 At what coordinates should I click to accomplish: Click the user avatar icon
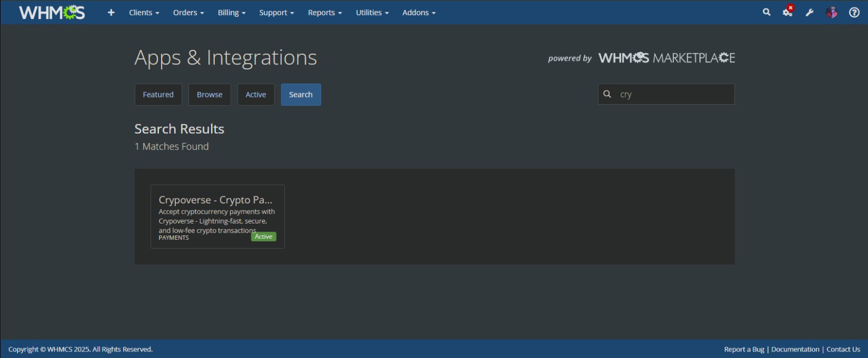tap(832, 12)
